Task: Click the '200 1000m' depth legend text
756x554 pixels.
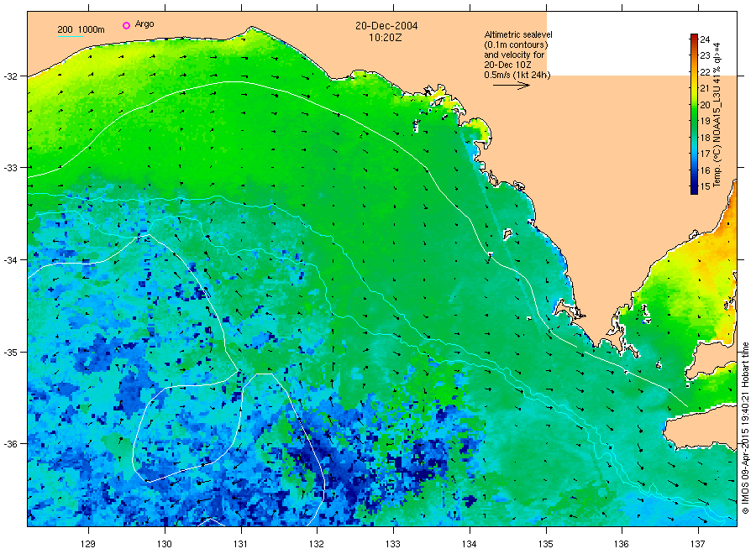Action: pyautogui.click(x=81, y=29)
